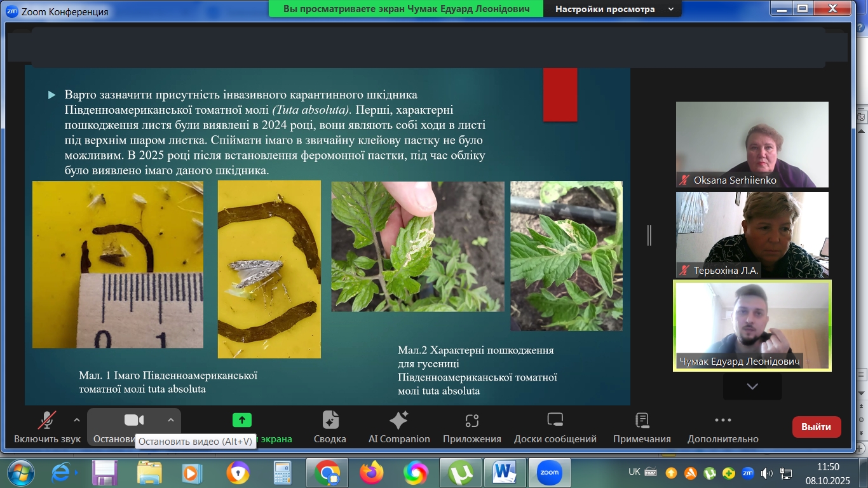Viewport: 868px width, 488px height.
Task: Select Oksana Serhiienko video thumbnail
Action: click(x=752, y=144)
